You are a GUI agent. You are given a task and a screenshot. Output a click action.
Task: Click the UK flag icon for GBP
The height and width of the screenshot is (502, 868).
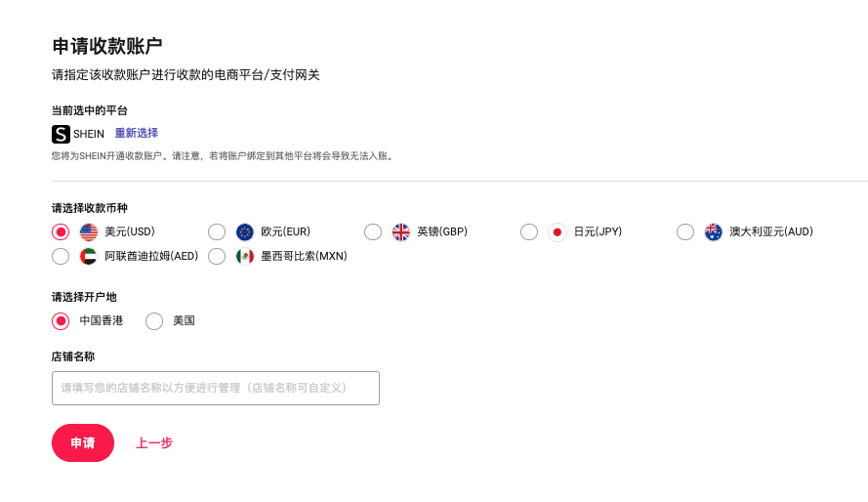click(401, 231)
